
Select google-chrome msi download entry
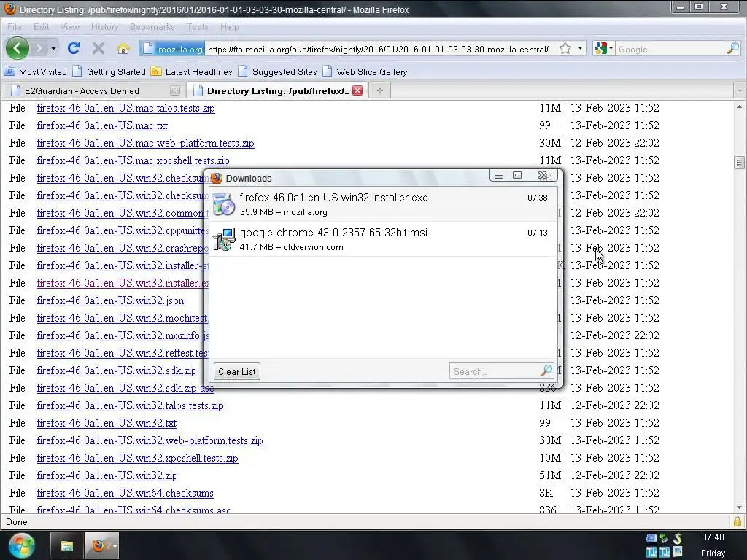coord(383,239)
